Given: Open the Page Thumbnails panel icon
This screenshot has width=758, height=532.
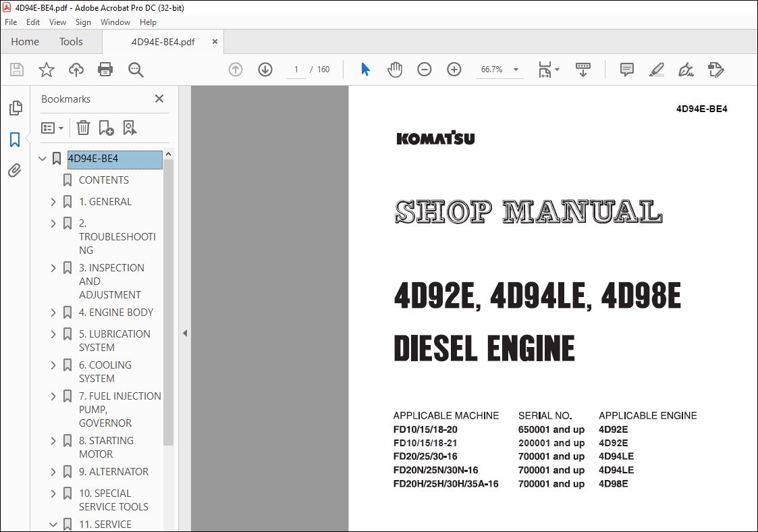Looking at the screenshot, I should tap(16, 108).
